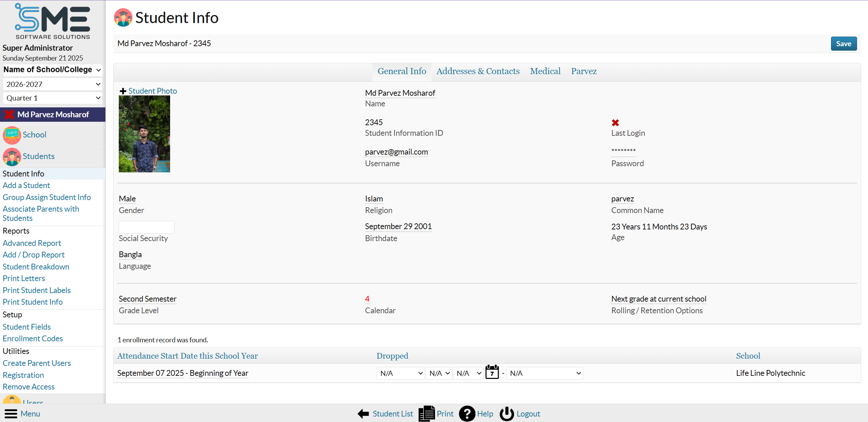Click the Students module icon in sidebar

pyautogui.click(x=12, y=157)
